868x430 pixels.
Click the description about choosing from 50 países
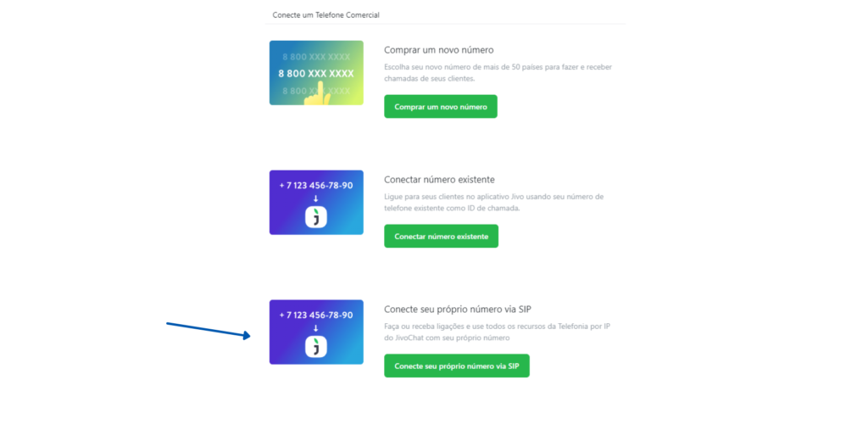click(x=498, y=73)
